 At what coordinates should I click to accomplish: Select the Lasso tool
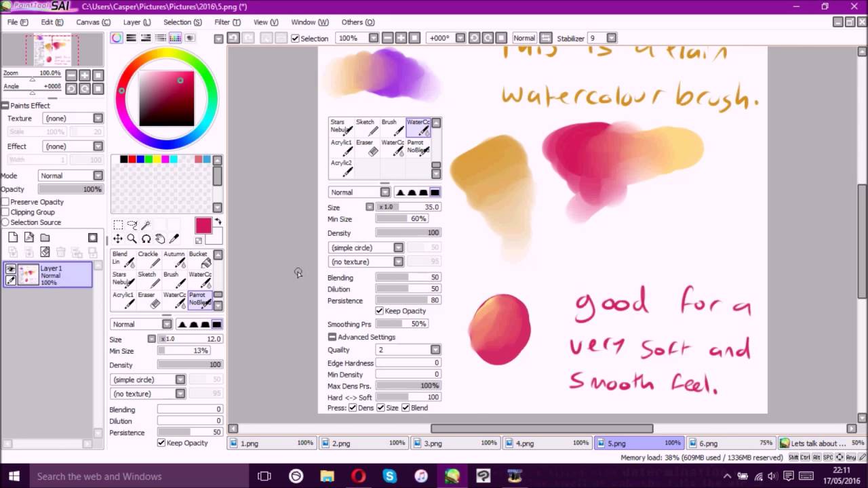[132, 225]
